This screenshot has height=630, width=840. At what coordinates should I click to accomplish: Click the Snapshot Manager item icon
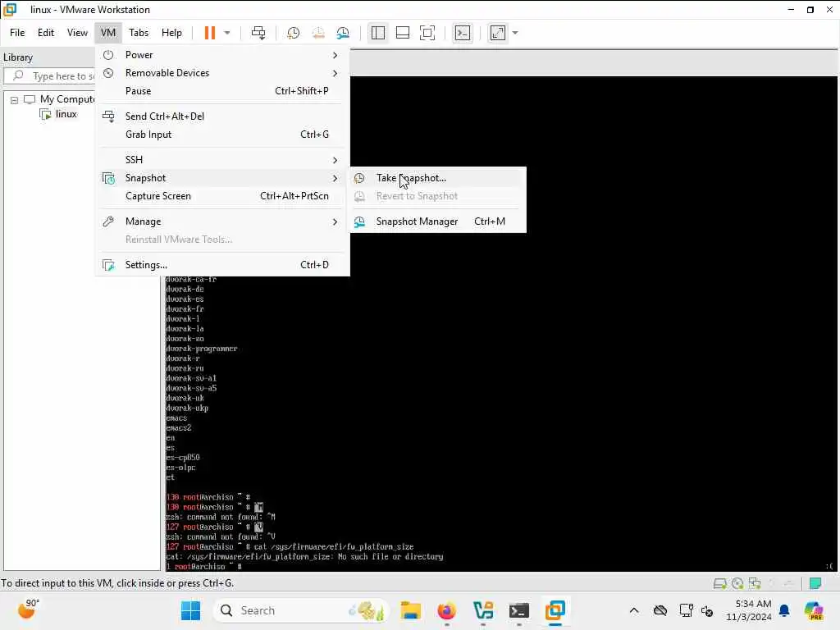pyautogui.click(x=359, y=221)
